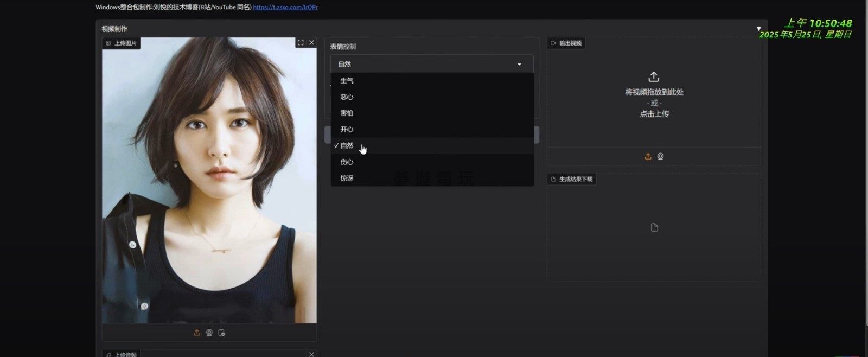Open the t.zsxq.com link at the top
868x357 pixels.
tap(285, 7)
